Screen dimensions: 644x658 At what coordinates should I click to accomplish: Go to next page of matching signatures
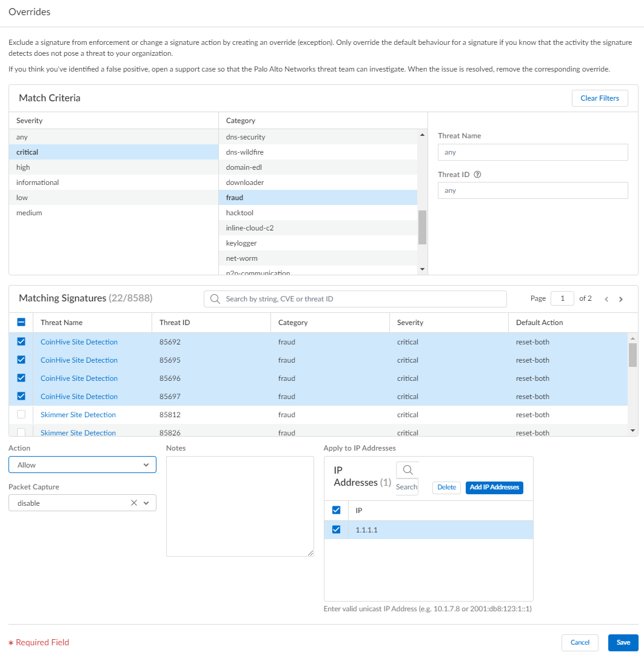621,299
